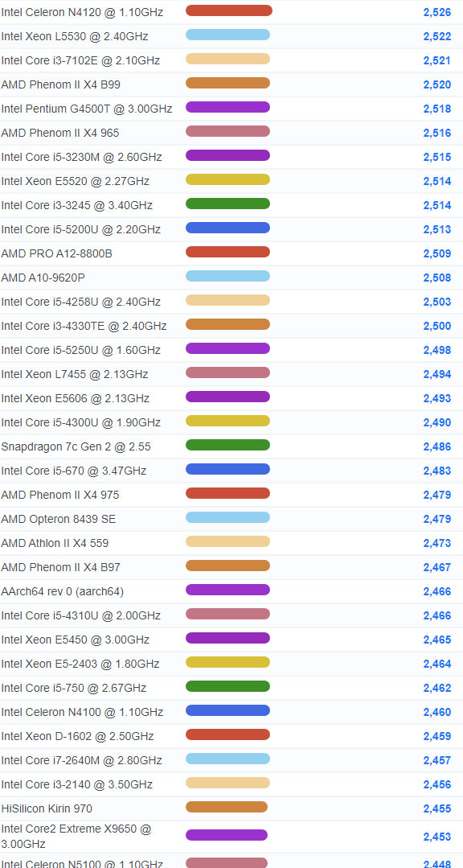Select Snapdragon 7c Gen 2 @ 2.55 link
Viewport: 463px width, 868px height.
(76, 446)
